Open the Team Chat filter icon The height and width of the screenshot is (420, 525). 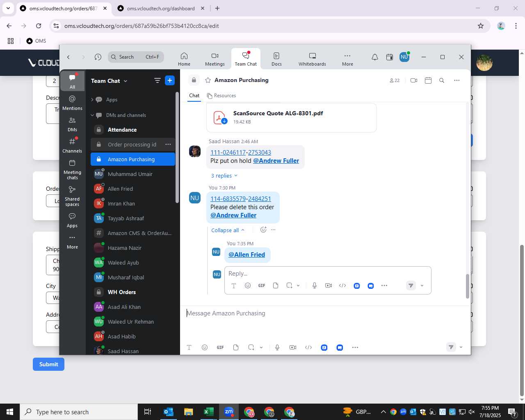[x=157, y=80]
